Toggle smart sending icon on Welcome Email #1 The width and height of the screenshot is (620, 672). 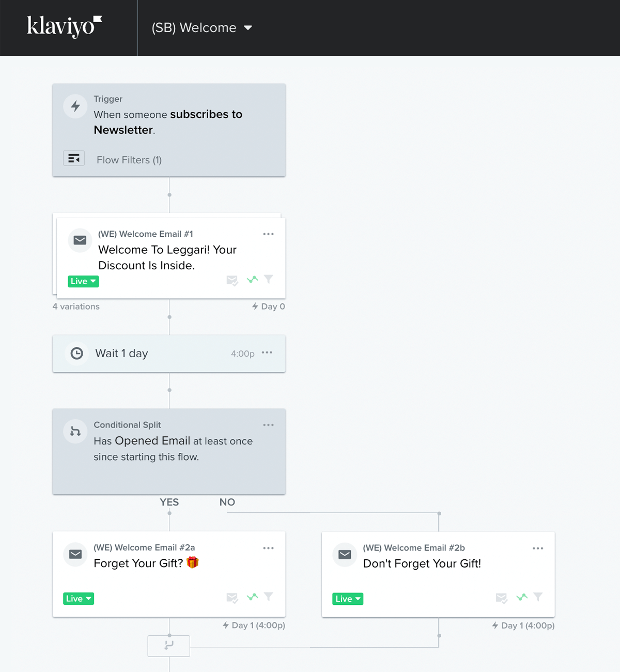[233, 280]
